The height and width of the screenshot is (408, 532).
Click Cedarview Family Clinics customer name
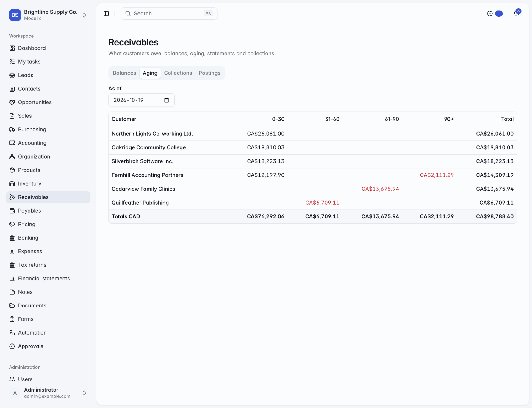tap(143, 189)
